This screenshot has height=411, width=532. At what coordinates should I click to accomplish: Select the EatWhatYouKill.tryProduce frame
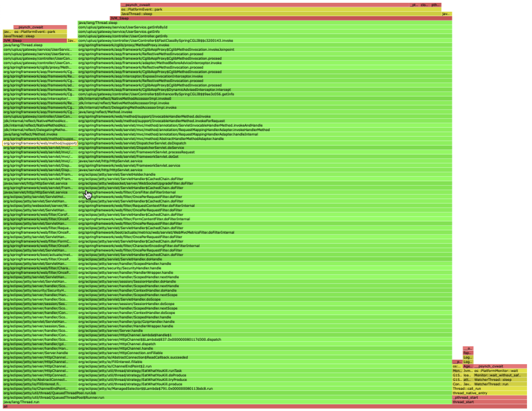(x=265, y=380)
